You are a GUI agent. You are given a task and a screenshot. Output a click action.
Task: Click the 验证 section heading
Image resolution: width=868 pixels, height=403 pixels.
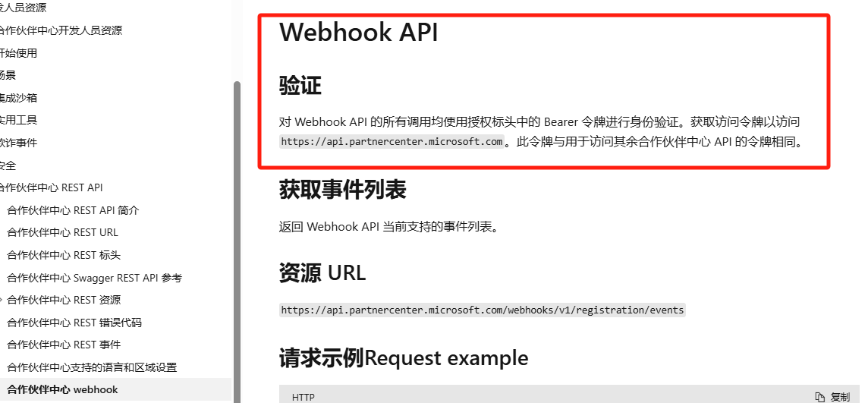coord(300,86)
